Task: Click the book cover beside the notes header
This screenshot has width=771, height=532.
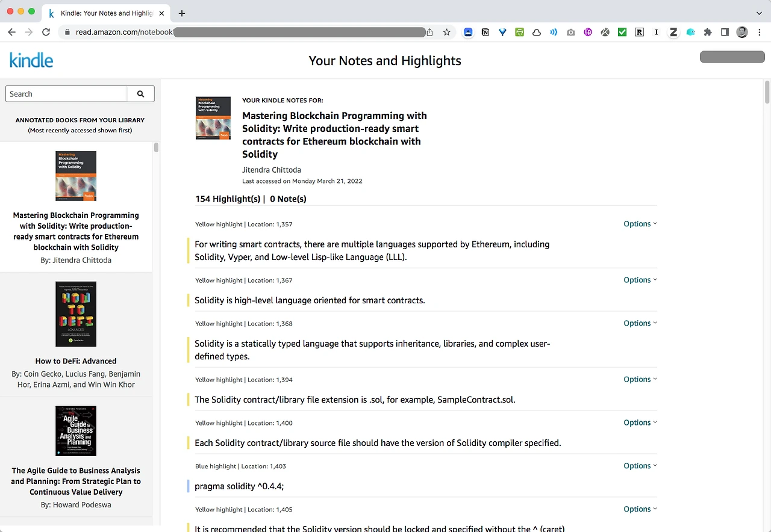Action: coord(213,118)
